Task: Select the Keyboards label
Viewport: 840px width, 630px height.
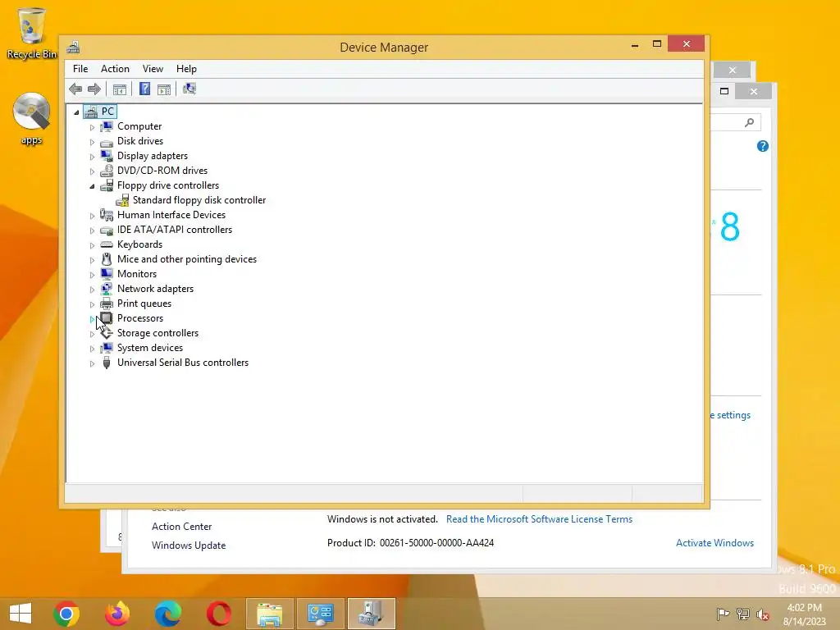Action: coord(139,244)
